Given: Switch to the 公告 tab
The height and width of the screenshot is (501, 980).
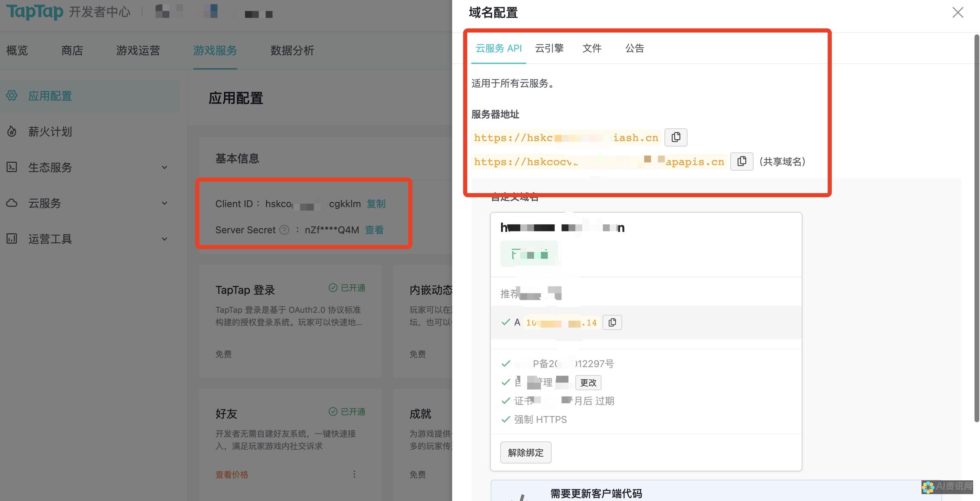Looking at the screenshot, I should [635, 48].
